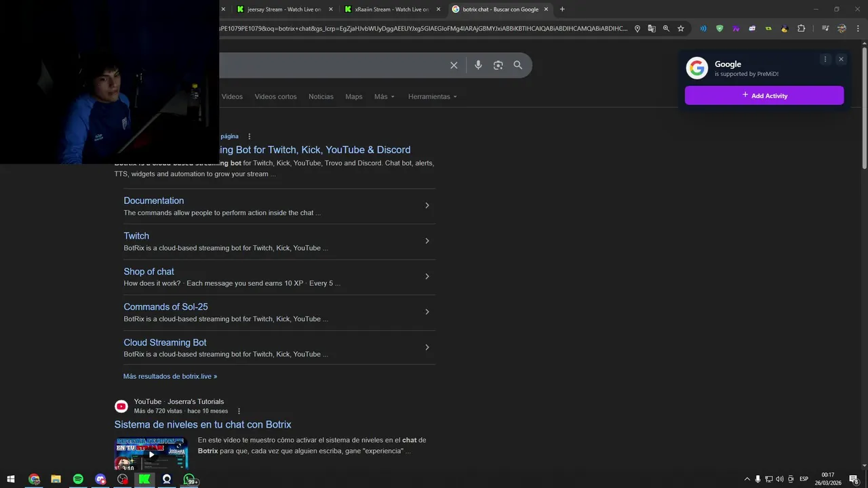The width and height of the screenshot is (868, 488).
Task: Clear the Google search box with the X icon
Action: pyautogui.click(x=454, y=65)
